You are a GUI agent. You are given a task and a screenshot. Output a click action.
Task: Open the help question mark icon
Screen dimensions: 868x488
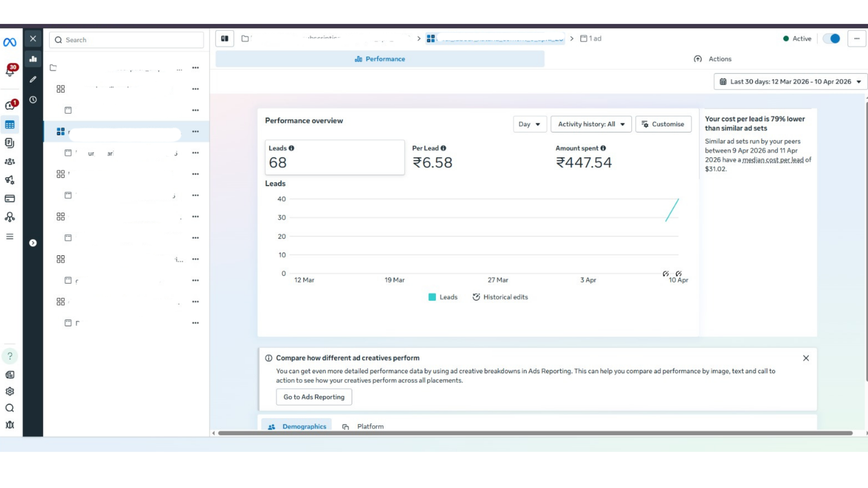click(x=10, y=356)
